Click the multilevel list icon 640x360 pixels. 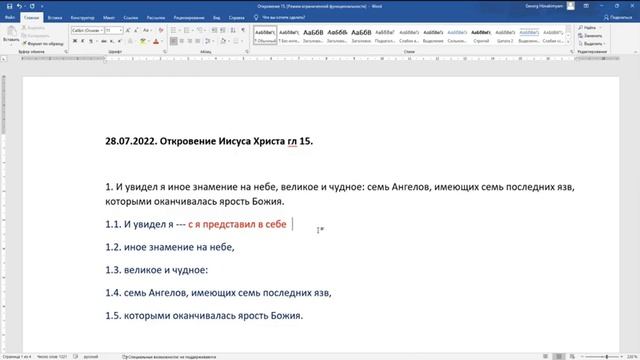tap(200, 30)
